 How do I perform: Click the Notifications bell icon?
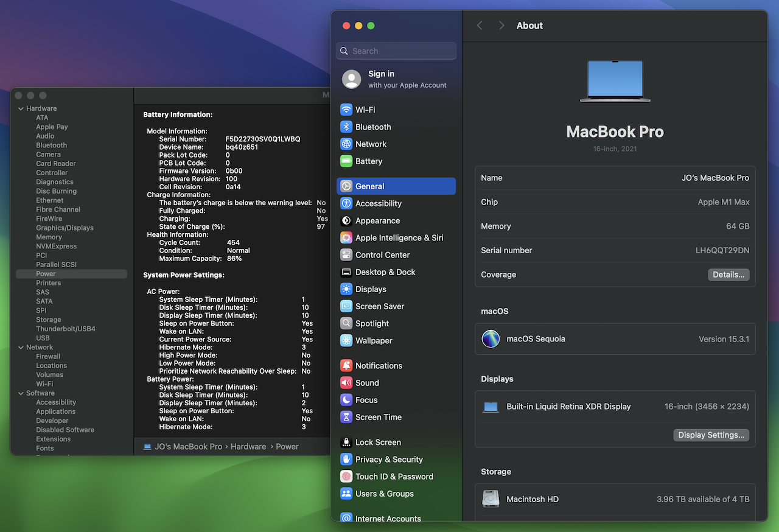[x=346, y=365]
